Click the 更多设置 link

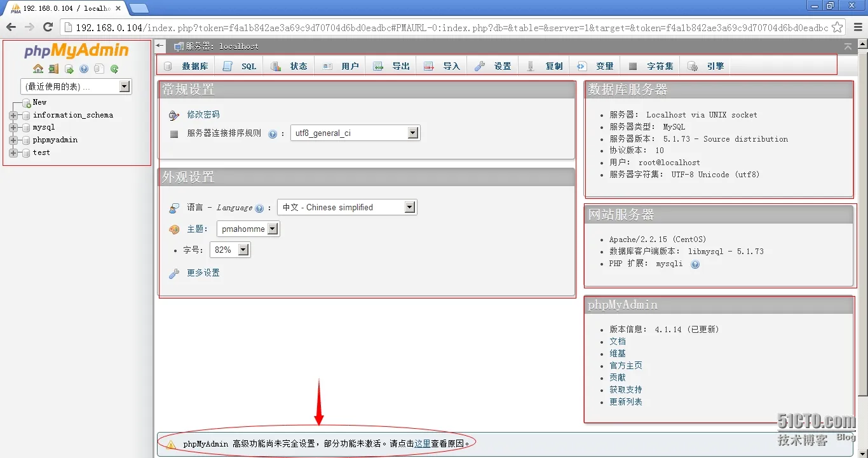pos(203,273)
